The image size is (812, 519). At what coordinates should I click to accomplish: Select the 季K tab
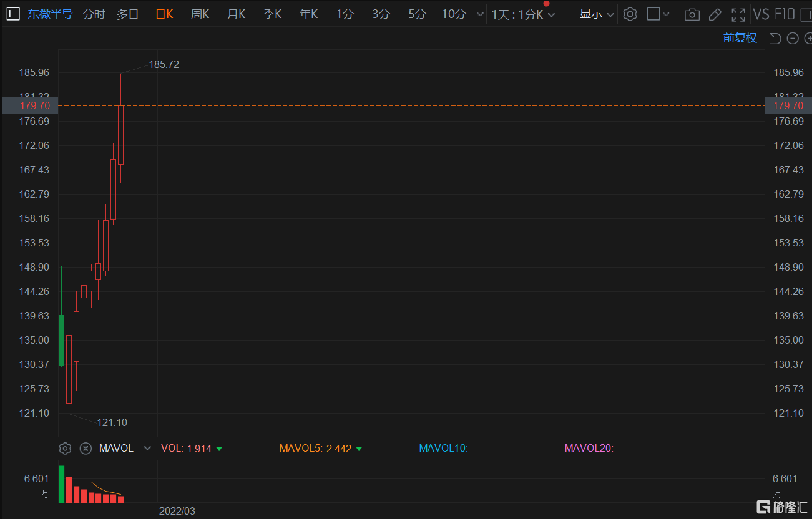(273, 14)
